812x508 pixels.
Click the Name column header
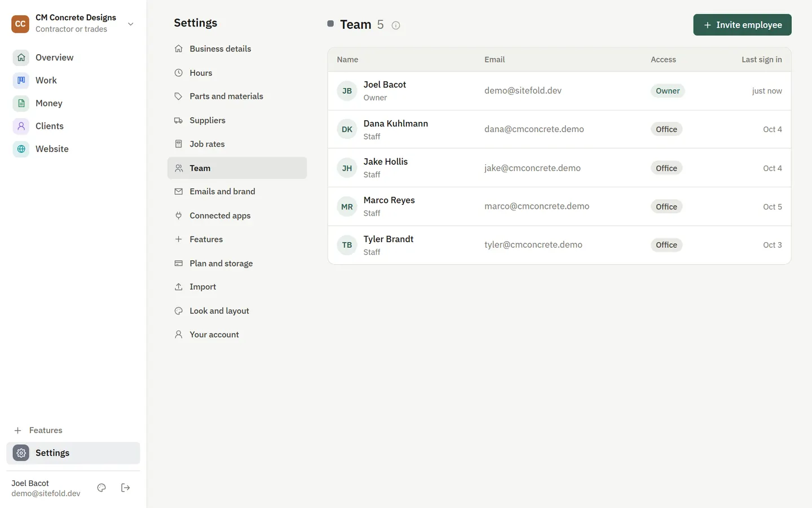click(x=347, y=59)
